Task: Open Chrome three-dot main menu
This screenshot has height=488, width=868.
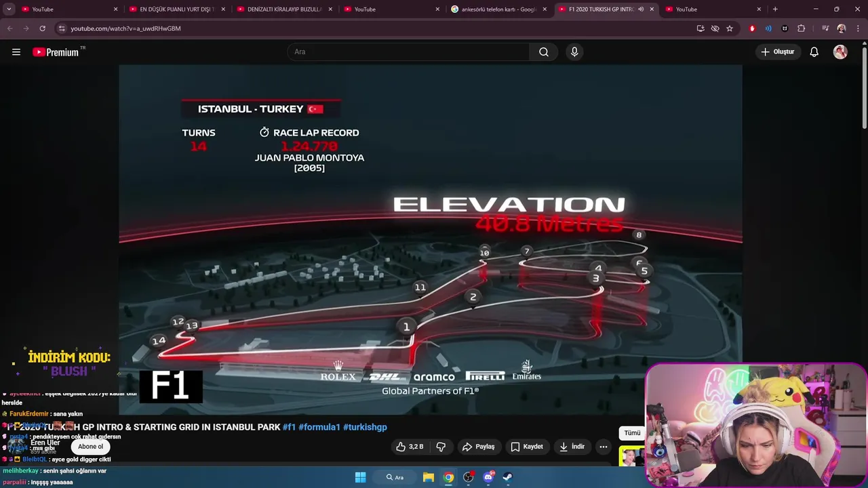Action: coord(858,28)
